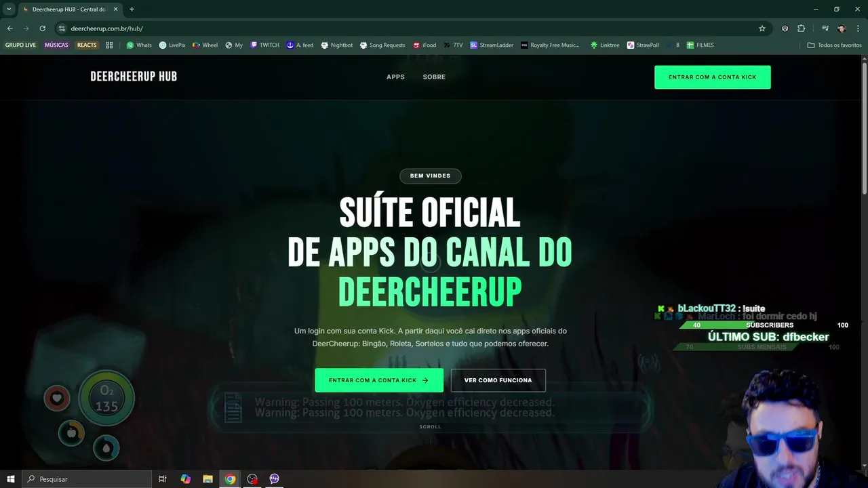Open Wheel bookmark
This screenshot has width=868, height=488.
[x=205, y=45]
